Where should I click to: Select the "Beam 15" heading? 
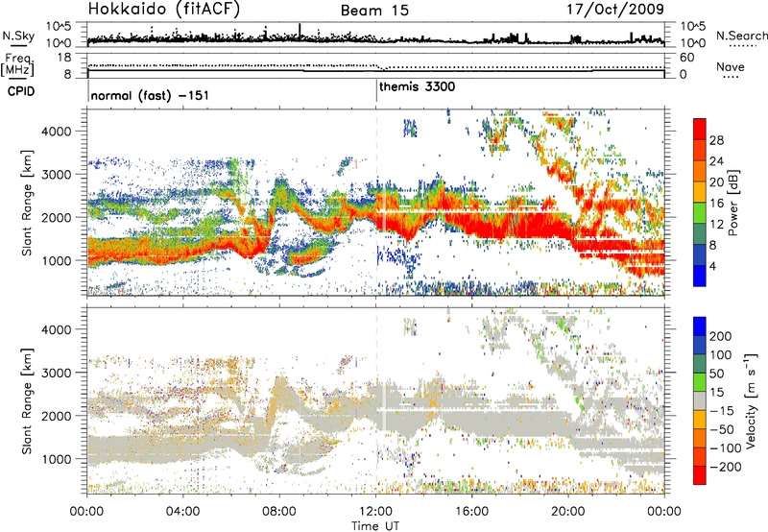point(374,11)
